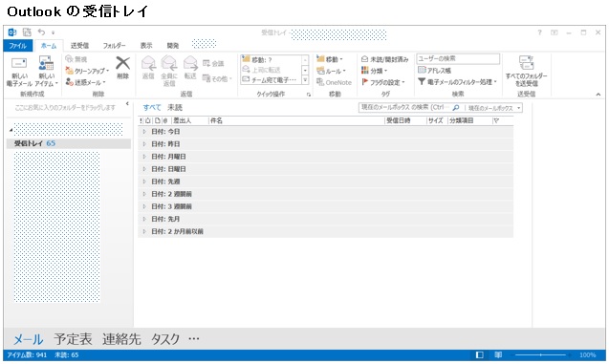Click the Help question mark icon
Viewport: 609px width, 364px height.
click(x=539, y=32)
